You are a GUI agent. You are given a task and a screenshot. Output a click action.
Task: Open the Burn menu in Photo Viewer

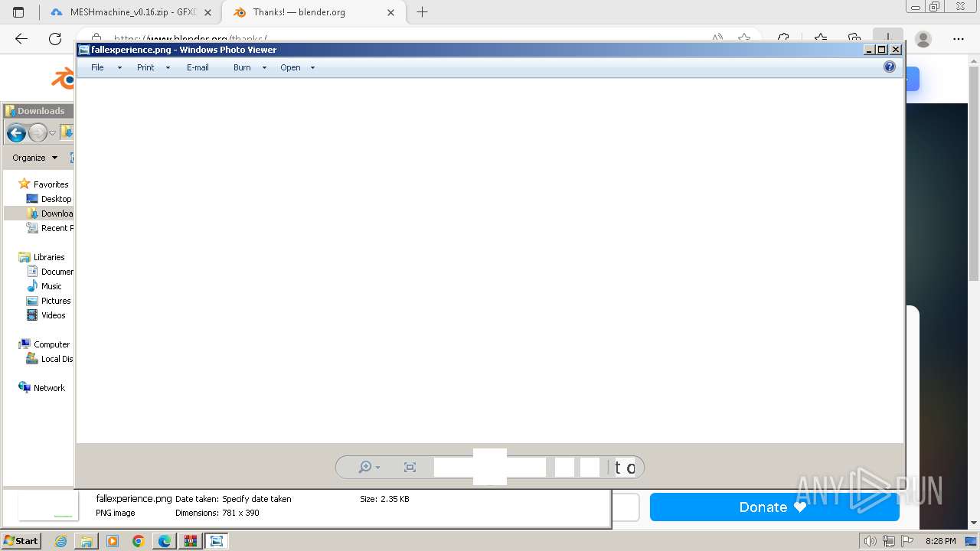(x=242, y=67)
